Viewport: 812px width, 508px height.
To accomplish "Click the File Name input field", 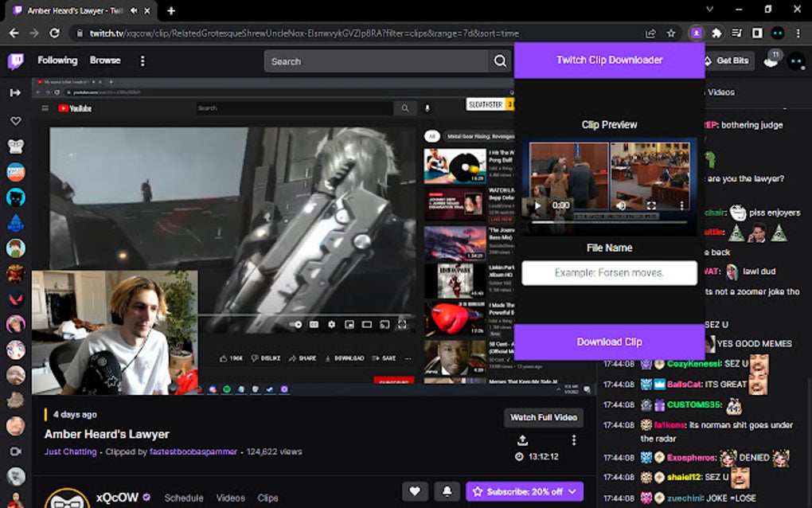I will (609, 272).
